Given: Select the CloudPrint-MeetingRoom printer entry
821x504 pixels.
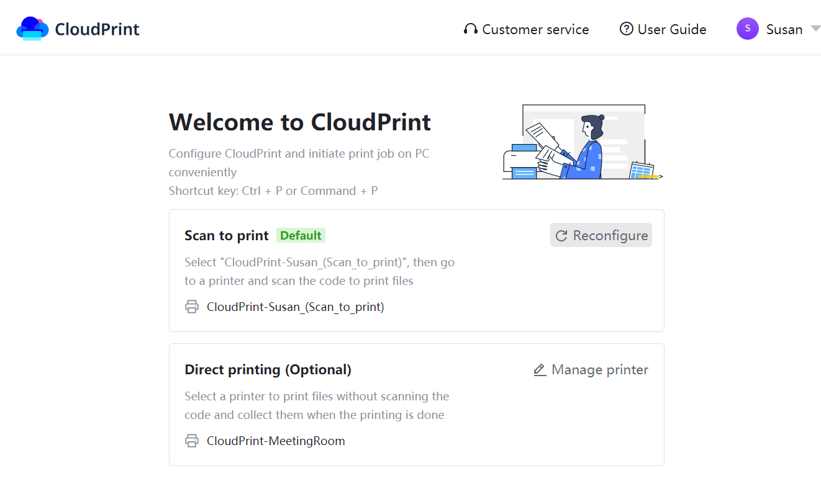Looking at the screenshot, I should 276,441.
